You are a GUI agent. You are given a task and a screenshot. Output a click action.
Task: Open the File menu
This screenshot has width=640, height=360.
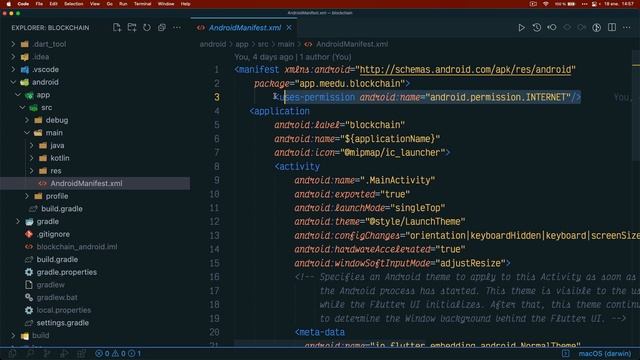39,4
